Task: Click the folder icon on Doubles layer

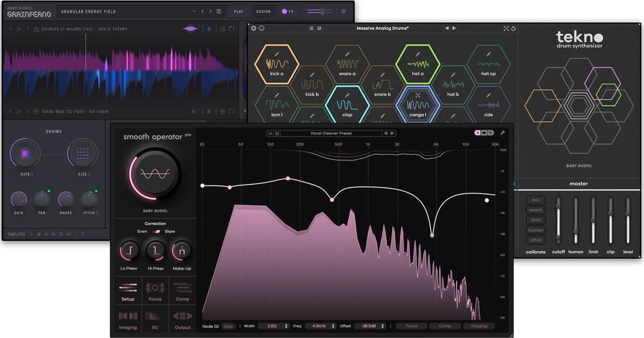Action: coord(36,29)
